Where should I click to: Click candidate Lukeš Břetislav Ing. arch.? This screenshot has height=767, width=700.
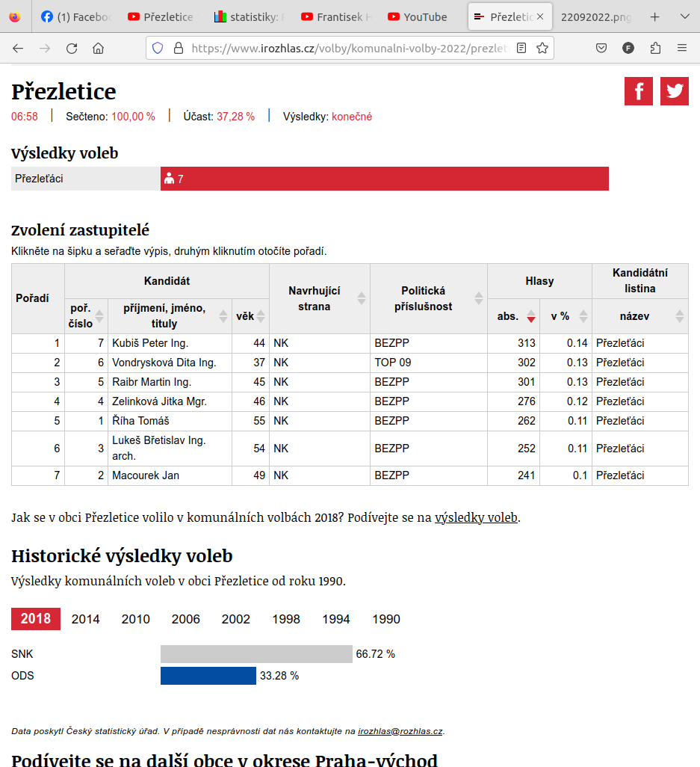point(159,448)
